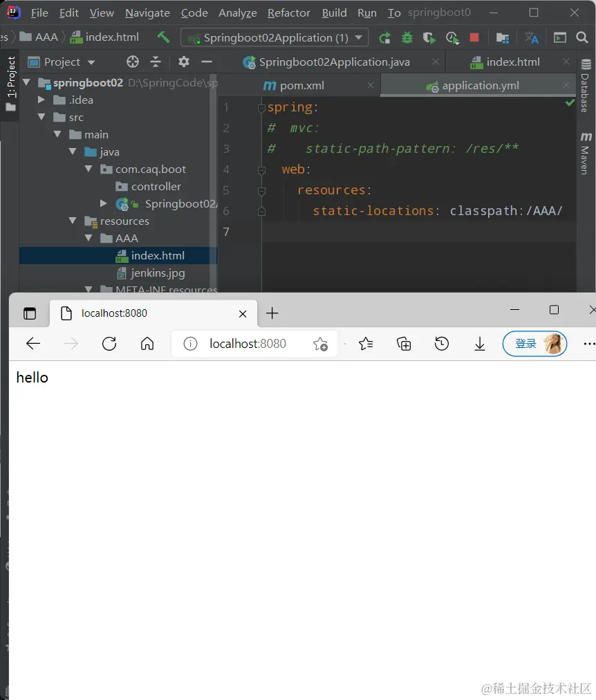Expand the .idea folder
The image size is (596, 700).
[x=41, y=100]
